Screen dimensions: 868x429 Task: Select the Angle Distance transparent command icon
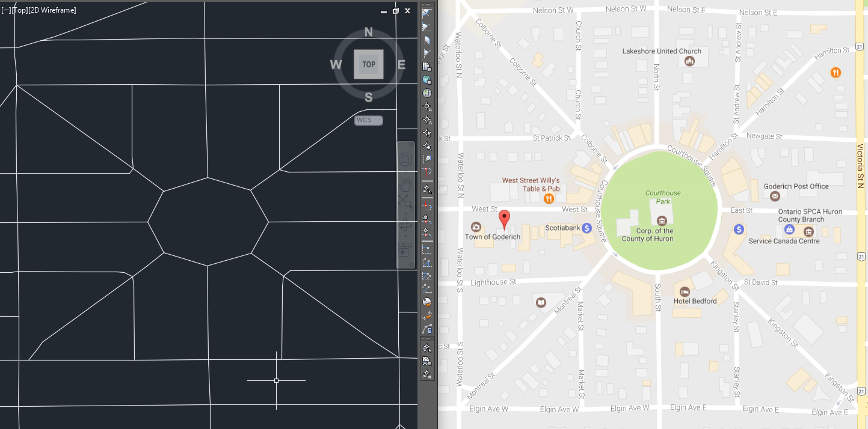[427, 13]
